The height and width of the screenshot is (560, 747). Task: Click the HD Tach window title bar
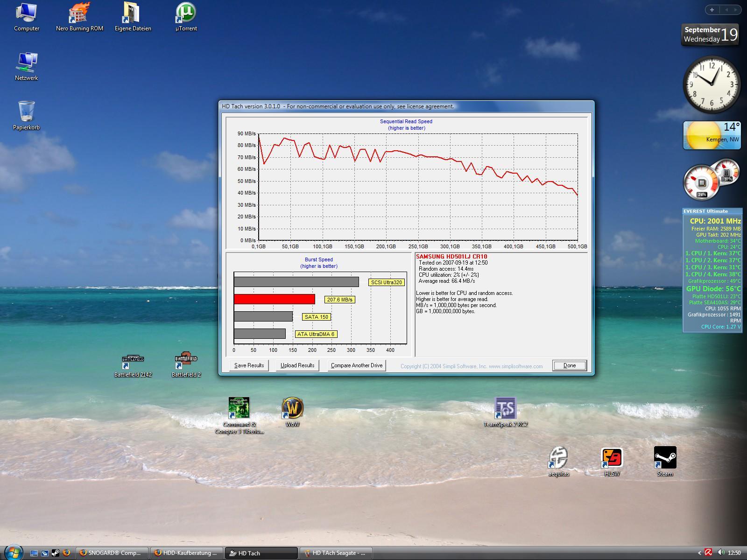[406, 106]
